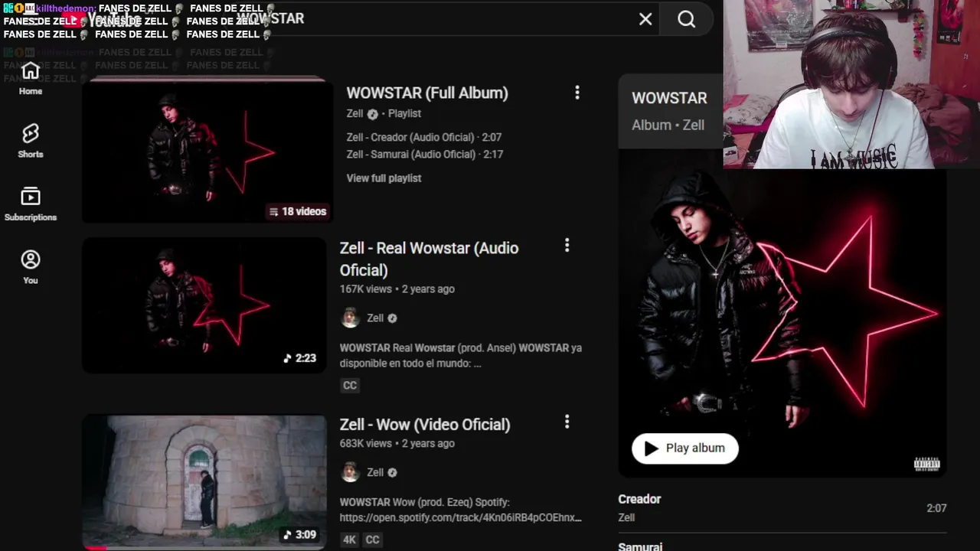This screenshot has width=980, height=551.
Task: Open three-dot menu for Real Wowstar video
Action: click(x=567, y=246)
